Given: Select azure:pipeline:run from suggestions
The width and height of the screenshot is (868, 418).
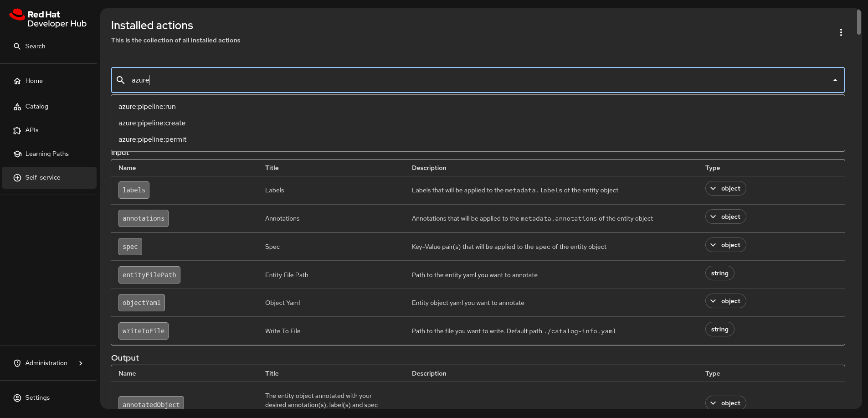Looking at the screenshot, I should point(147,107).
